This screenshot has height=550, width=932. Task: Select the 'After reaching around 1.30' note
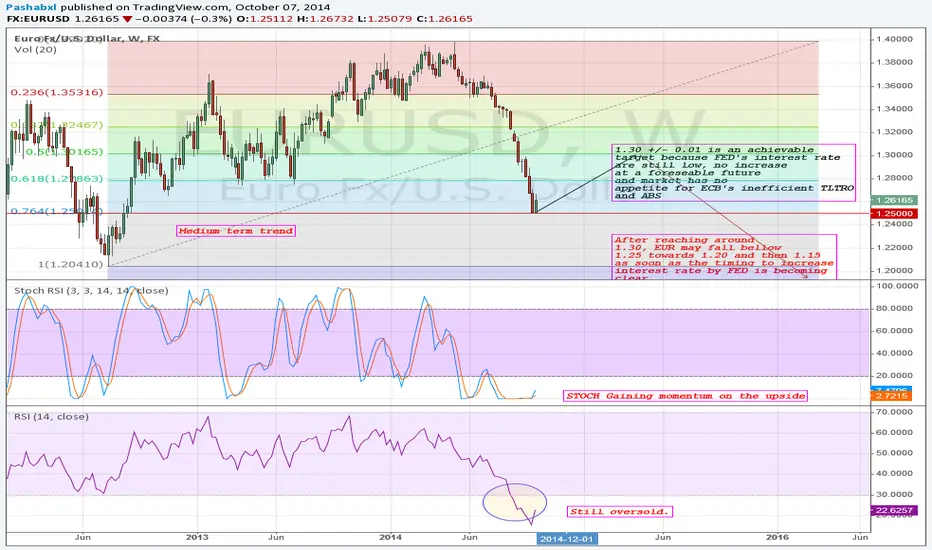point(725,257)
